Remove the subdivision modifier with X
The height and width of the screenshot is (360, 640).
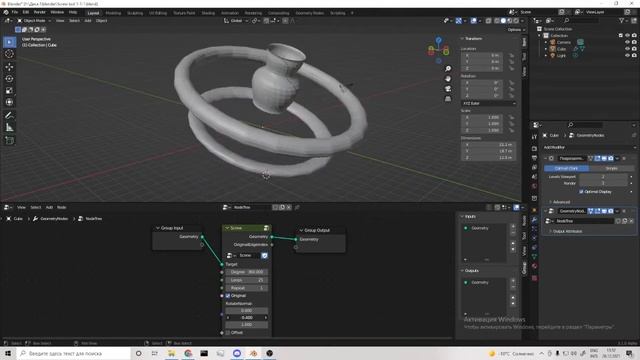[x=624, y=158]
